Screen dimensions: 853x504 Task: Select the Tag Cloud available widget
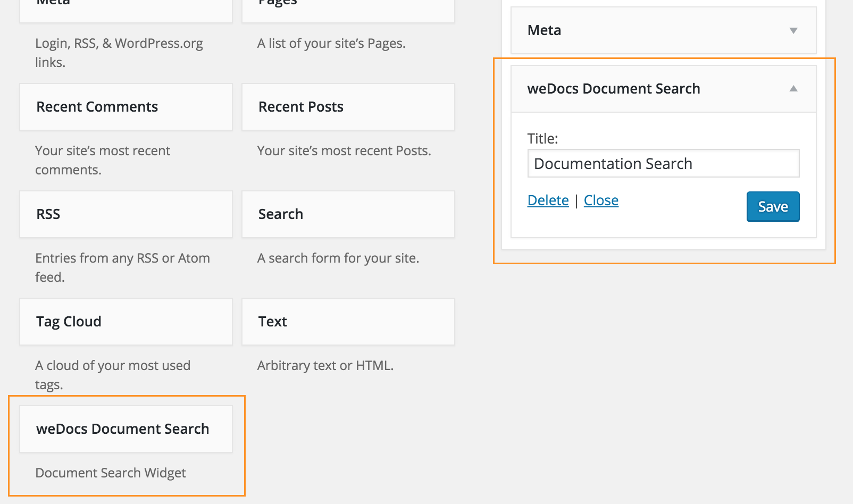pyautogui.click(x=126, y=322)
